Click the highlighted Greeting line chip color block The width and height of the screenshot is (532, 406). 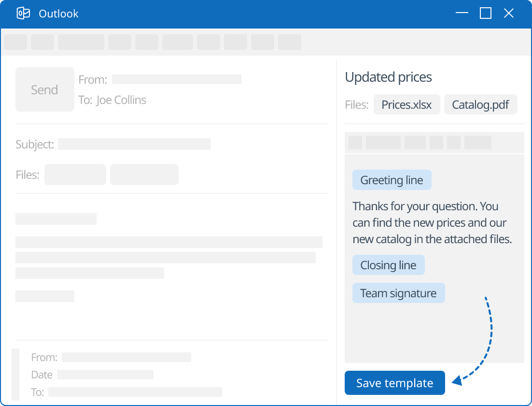[392, 180]
